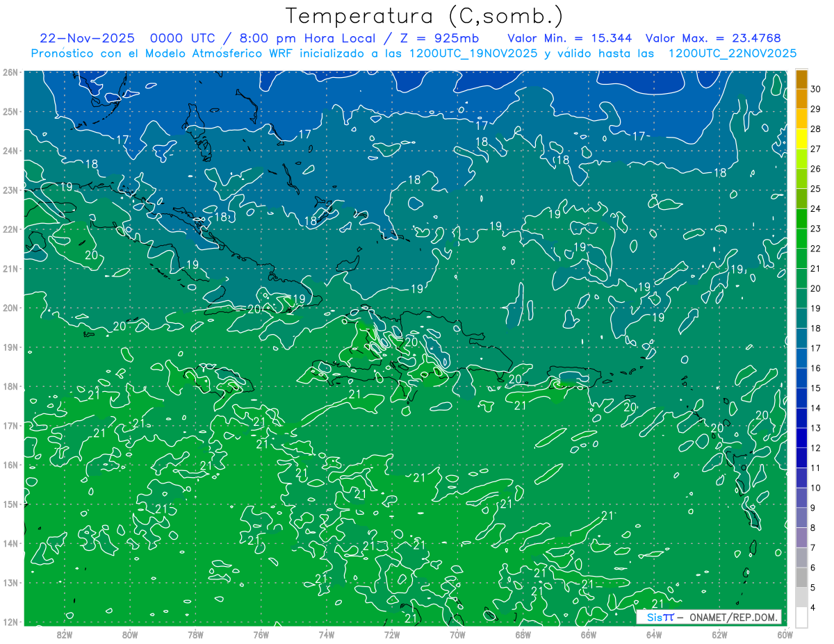Viewport: 834px width, 644px height.
Task: Click the '16' label on color scale
Action: (816, 368)
